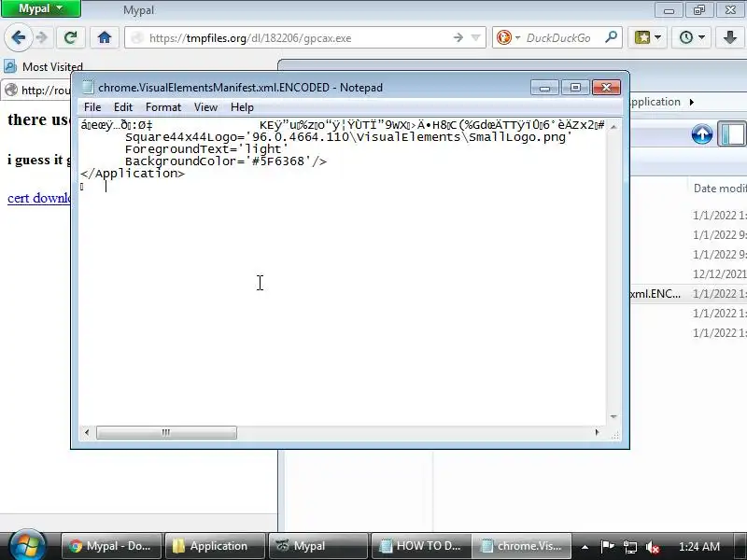Close the Mypal browser window
This screenshot has width=747, height=560.
click(x=730, y=10)
